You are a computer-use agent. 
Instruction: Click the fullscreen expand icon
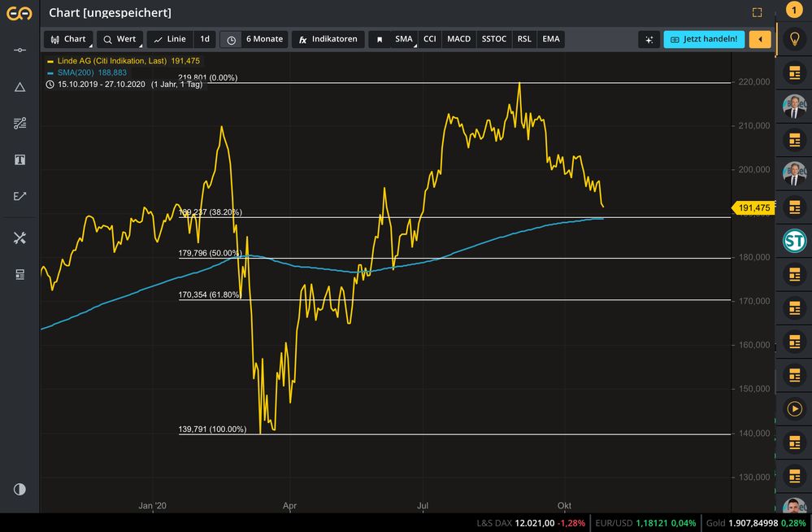(757, 12)
